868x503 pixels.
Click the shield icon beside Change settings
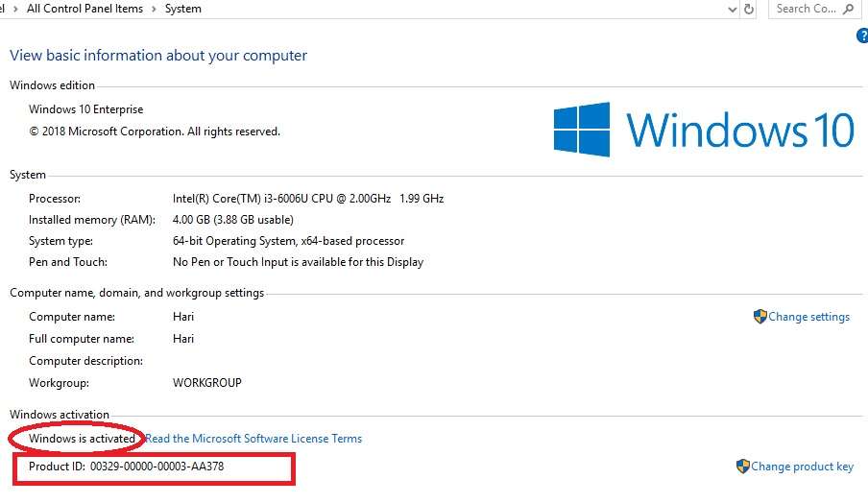pyautogui.click(x=760, y=317)
